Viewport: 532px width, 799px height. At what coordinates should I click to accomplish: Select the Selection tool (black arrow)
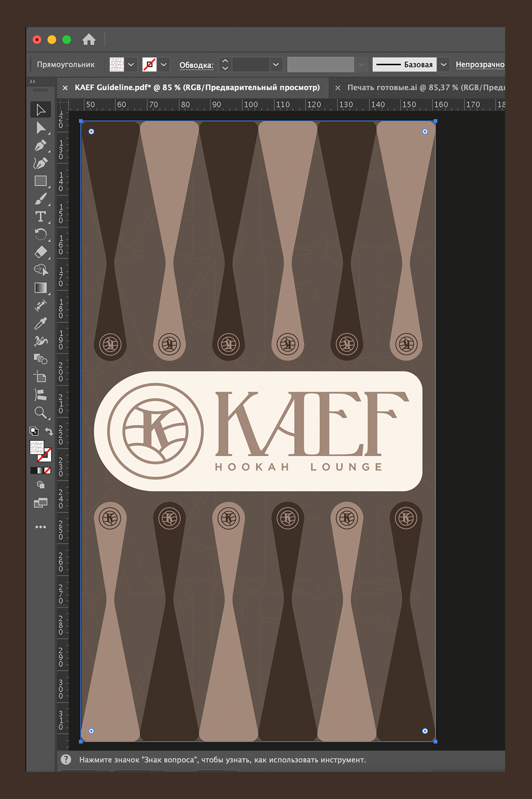tap(41, 109)
